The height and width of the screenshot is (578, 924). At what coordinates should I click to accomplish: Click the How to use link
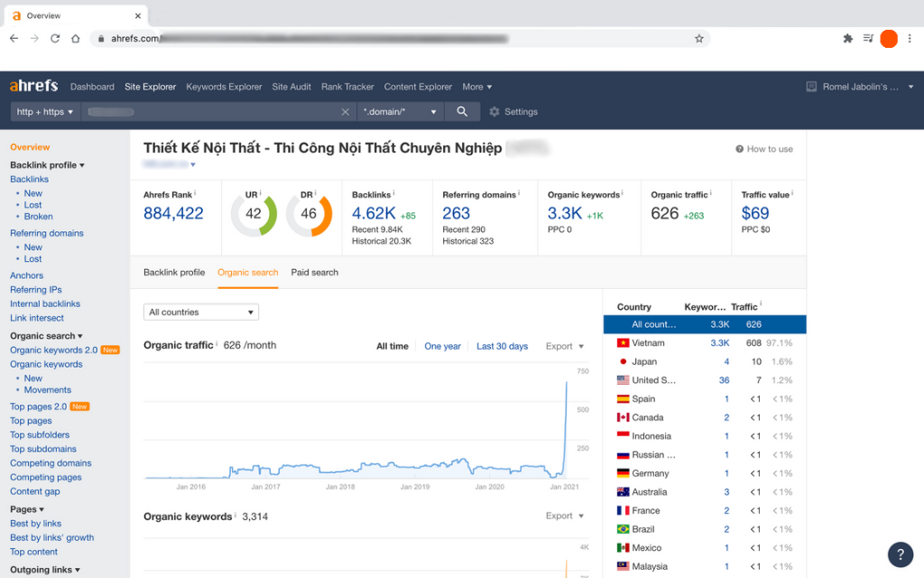(764, 149)
